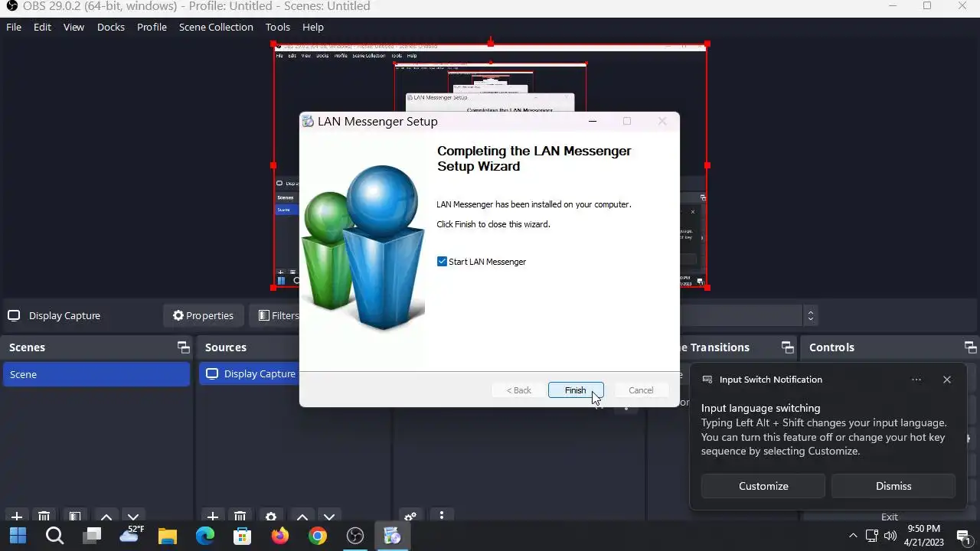Launch Microsoft Edge from taskbar

tap(205, 536)
